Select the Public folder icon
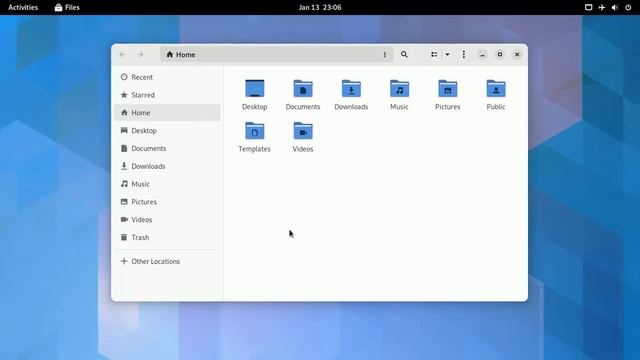This screenshot has width=640, height=360. tap(496, 89)
